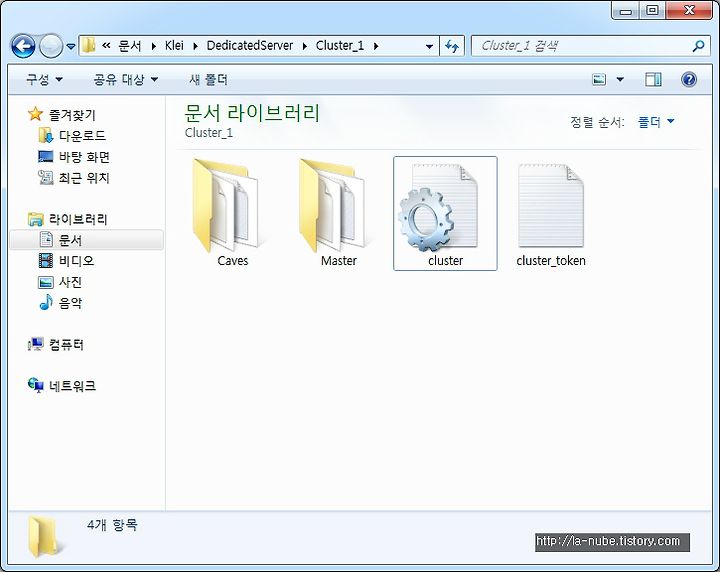The image size is (720, 572).
Task: Expand the address bar history dropdown
Action: point(429,46)
